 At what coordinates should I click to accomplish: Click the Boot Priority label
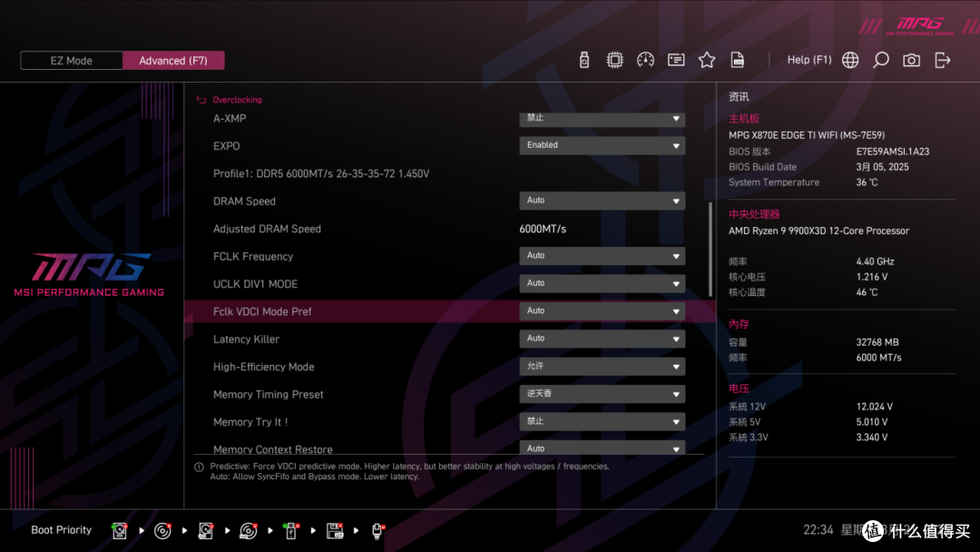point(62,529)
